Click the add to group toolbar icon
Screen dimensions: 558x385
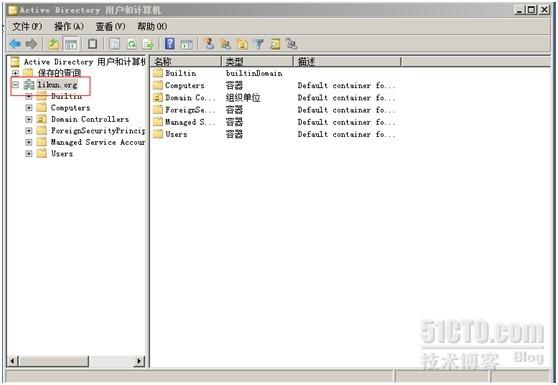click(x=291, y=44)
